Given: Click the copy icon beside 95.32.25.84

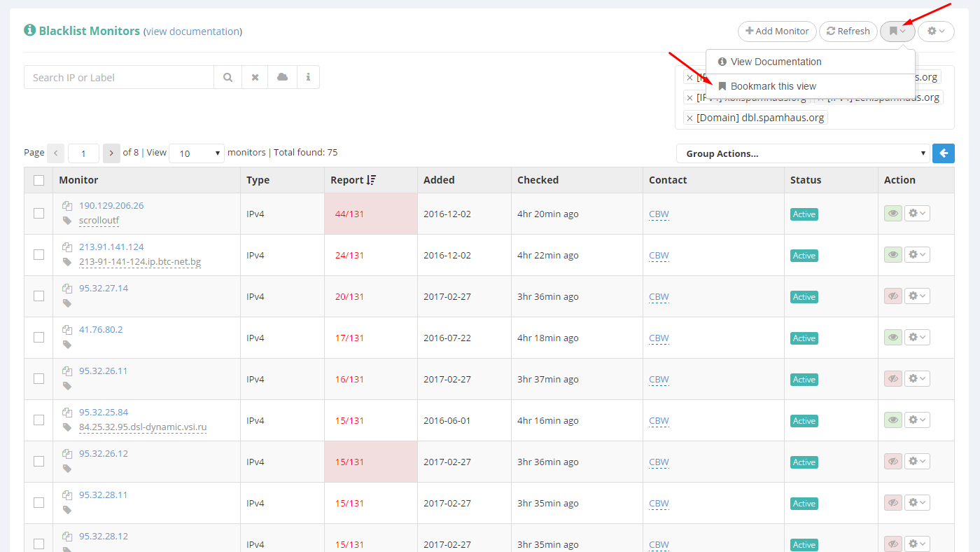Looking at the screenshot, I should pyautogui.click(x=67, y=413).
